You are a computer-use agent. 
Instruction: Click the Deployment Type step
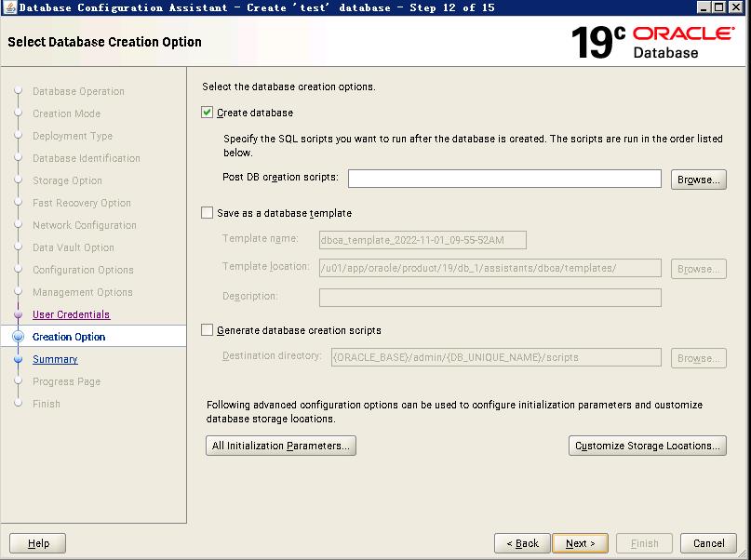pos(73,136)
